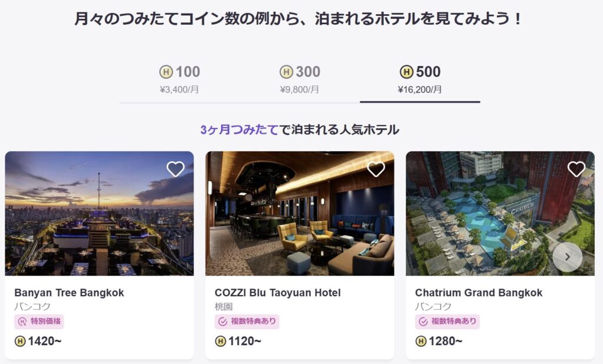Click coin icon next to 1280~ price
This screenshot has width=603, height=364.
(x=420, y=341)
